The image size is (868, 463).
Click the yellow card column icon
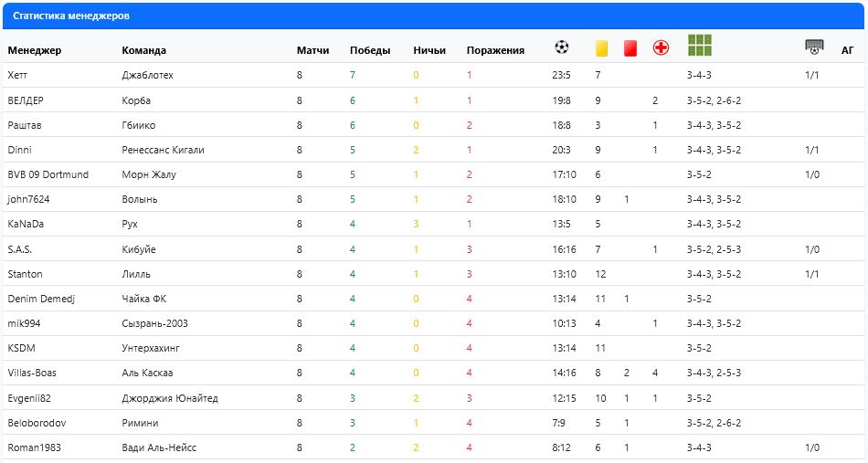pyautogui.click(x=602, y=48)
